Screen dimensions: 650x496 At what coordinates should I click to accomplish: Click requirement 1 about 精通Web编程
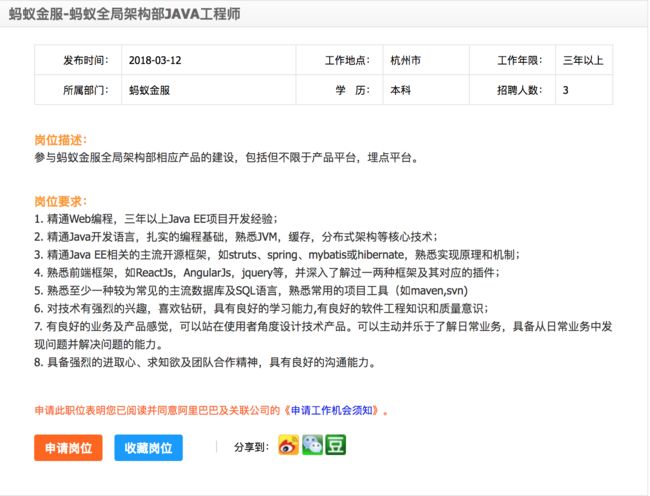click(156, 219)
